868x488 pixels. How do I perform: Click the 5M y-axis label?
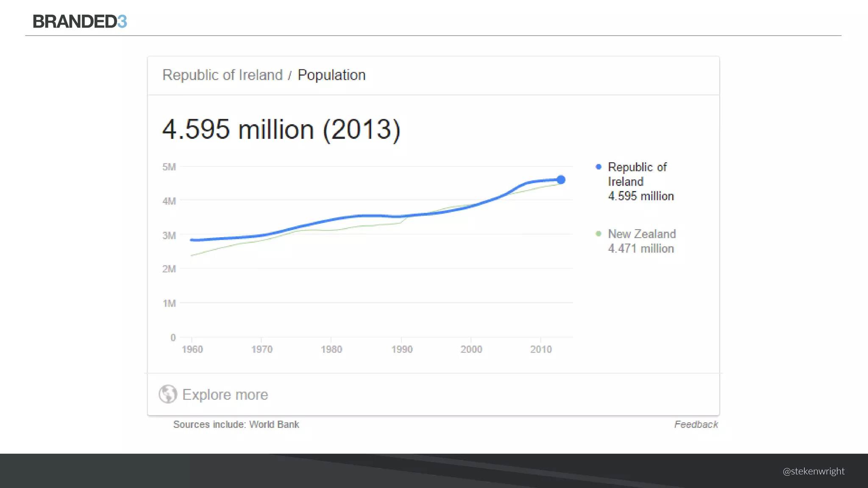pyautogui.click(x=169, y=167)
